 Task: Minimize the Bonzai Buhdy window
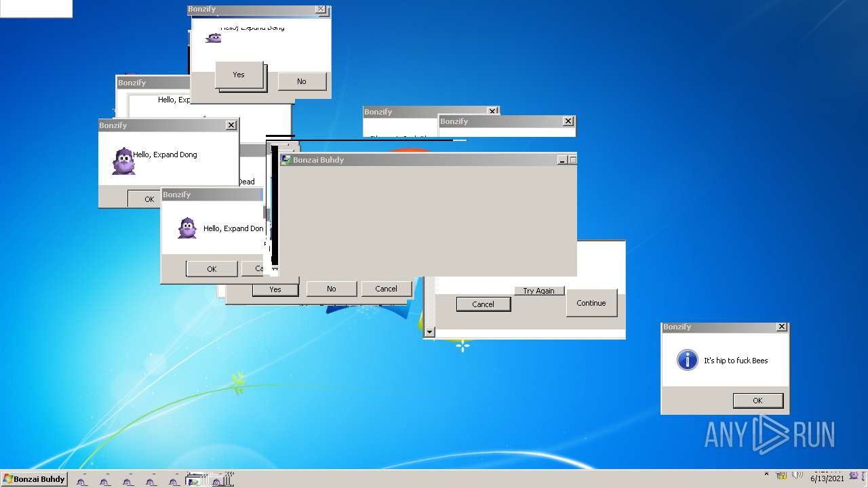click(x=561, y=160)
